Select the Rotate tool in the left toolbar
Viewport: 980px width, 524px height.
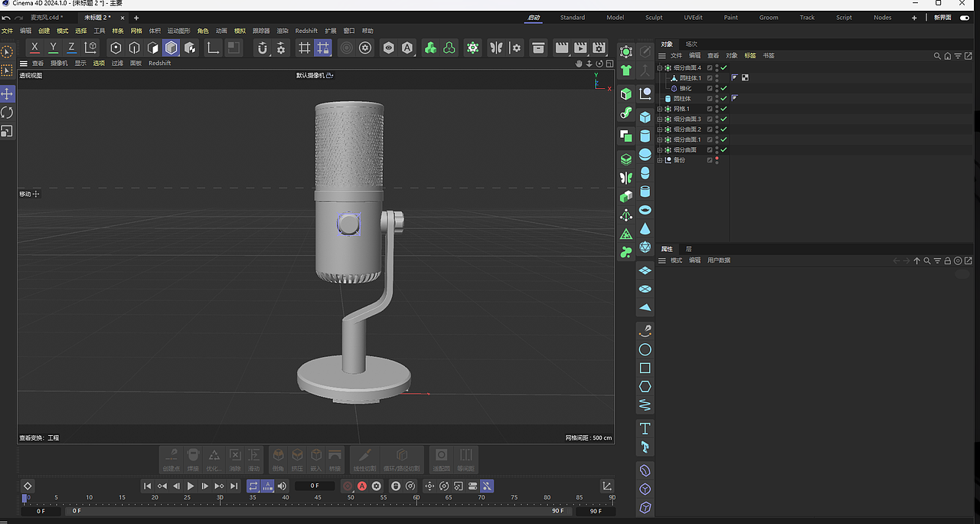(x=7, y=113)
